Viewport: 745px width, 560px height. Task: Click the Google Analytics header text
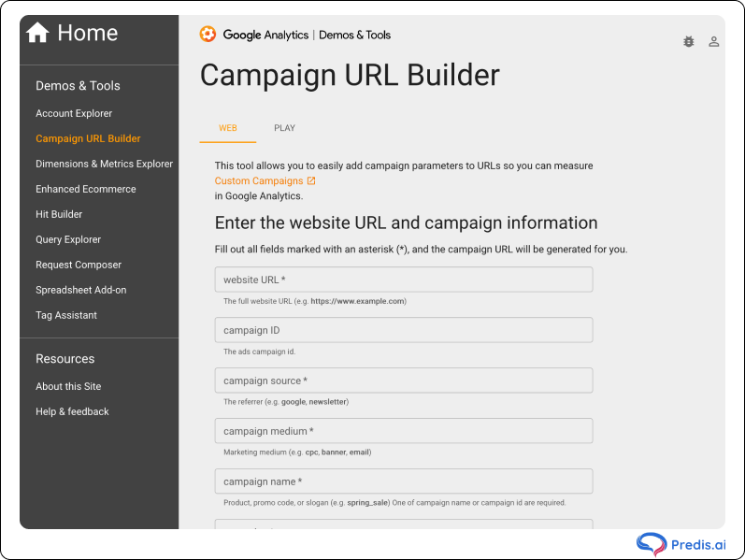coord(265,35)
